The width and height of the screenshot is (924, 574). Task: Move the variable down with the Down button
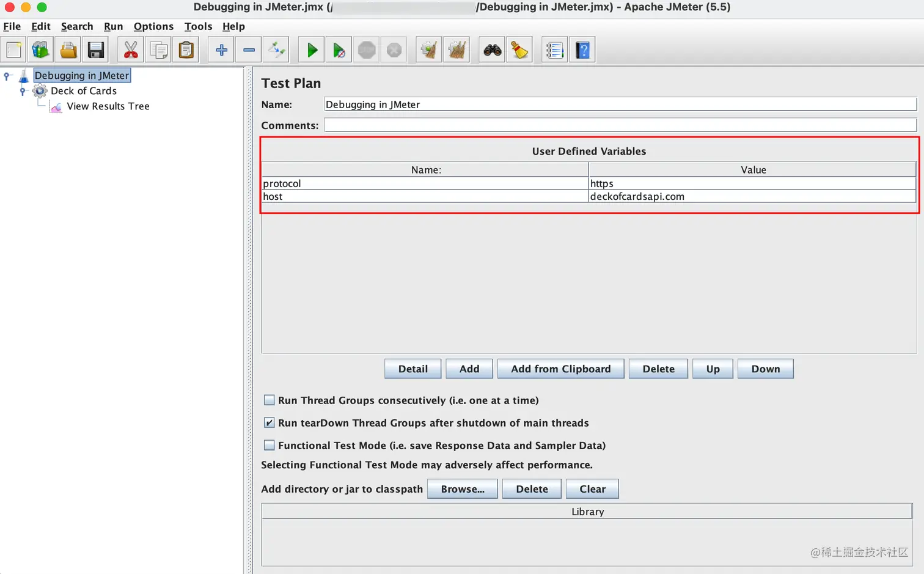coord(766,369)
